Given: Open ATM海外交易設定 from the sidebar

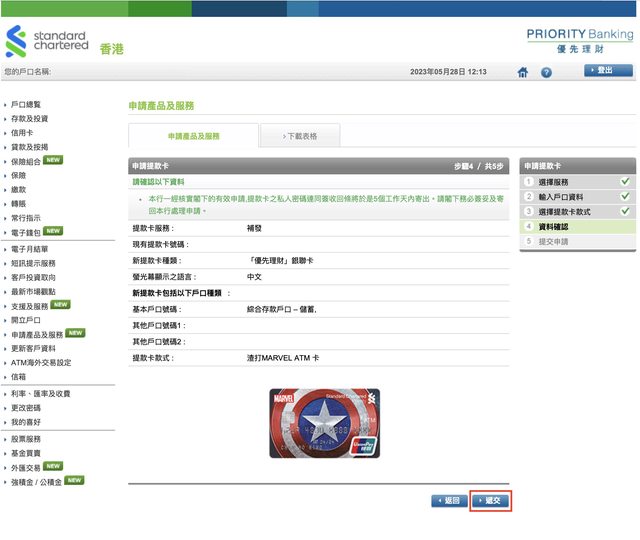Looking at the screenshot, I should pyautogui.click(x=40, y=363).
